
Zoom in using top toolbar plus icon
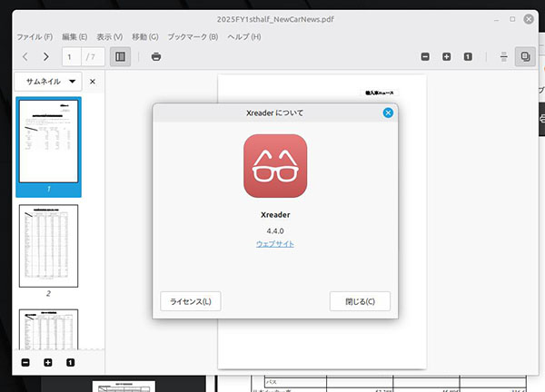coord(446,57)
